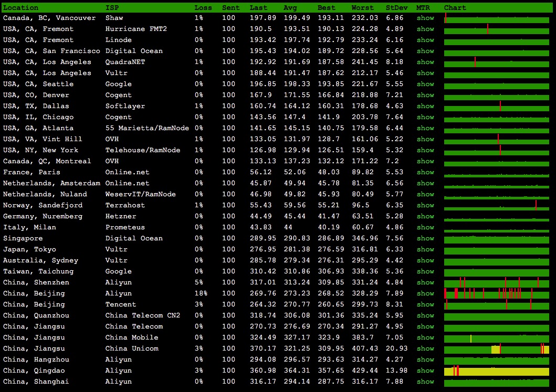
Task: Select the 5% loss value for Shenzhen
Action: pyautogui.click(x=198, y=282)
